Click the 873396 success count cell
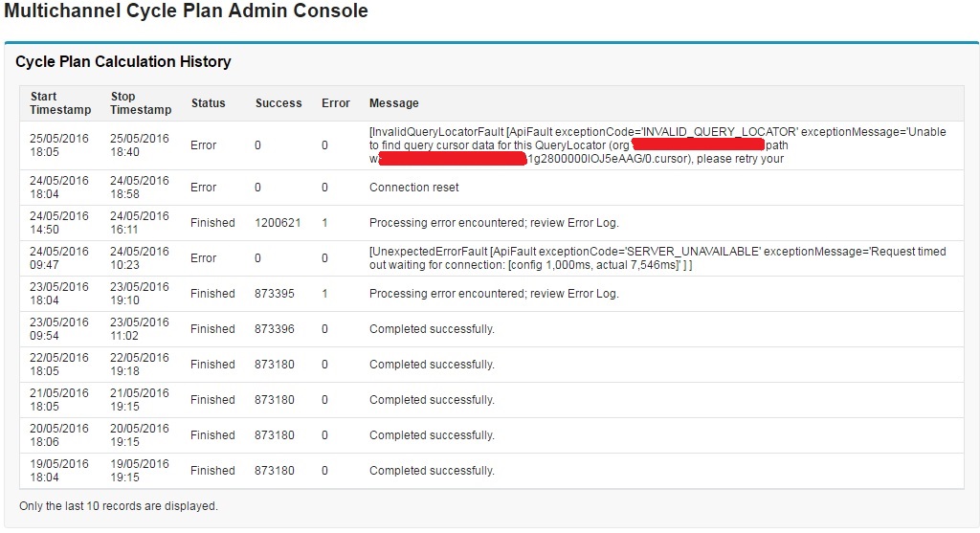Image resolution: width=980 pixels, height=533 pixels. (x=275, y=329)
